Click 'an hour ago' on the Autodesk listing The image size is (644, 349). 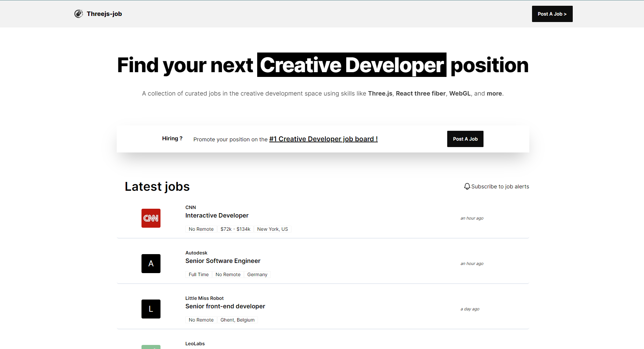(472, 264)
